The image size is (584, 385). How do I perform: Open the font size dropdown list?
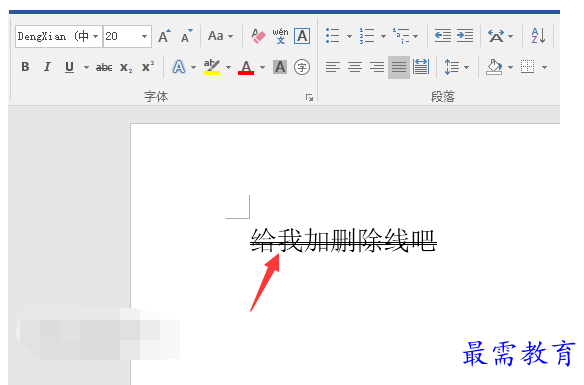coord(145,36)
